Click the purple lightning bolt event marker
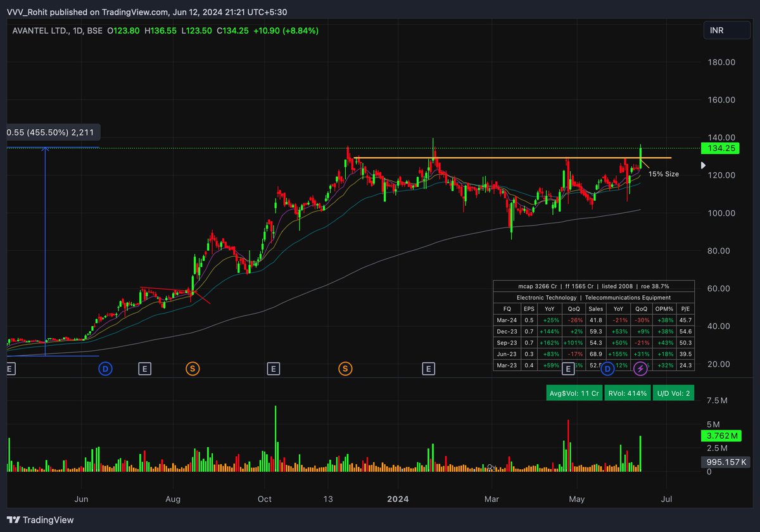Viewport: 760px width, 532px height. click(x=641, y=368)
